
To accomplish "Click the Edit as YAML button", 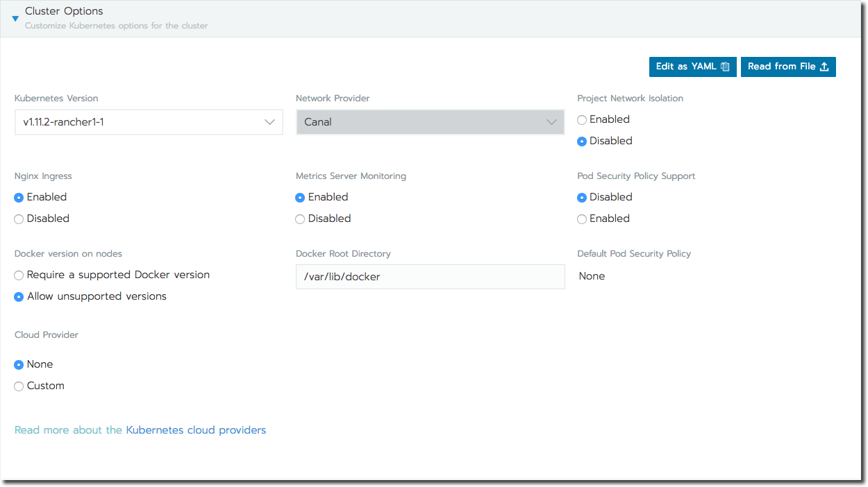I will [x=692, y=67].
